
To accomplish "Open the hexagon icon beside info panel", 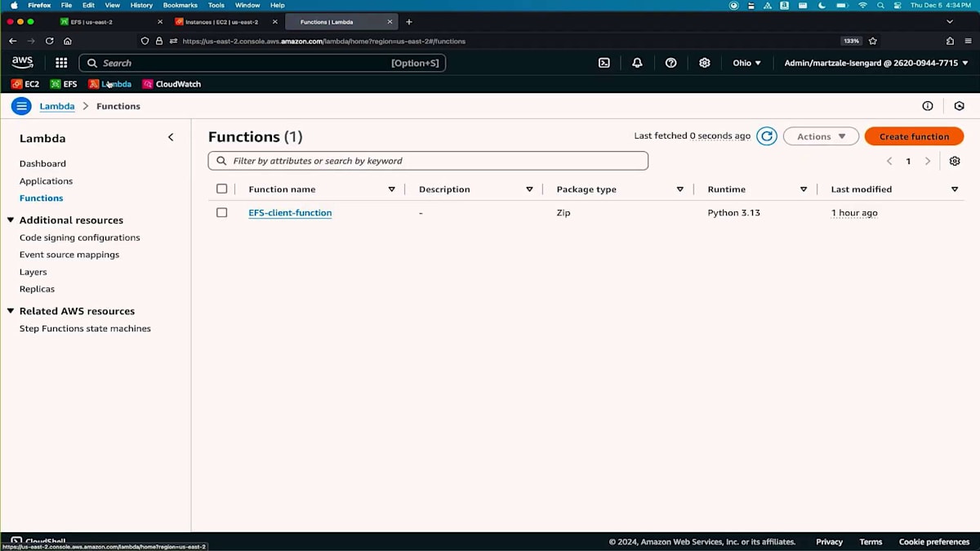I will click(x=960, y=106).
